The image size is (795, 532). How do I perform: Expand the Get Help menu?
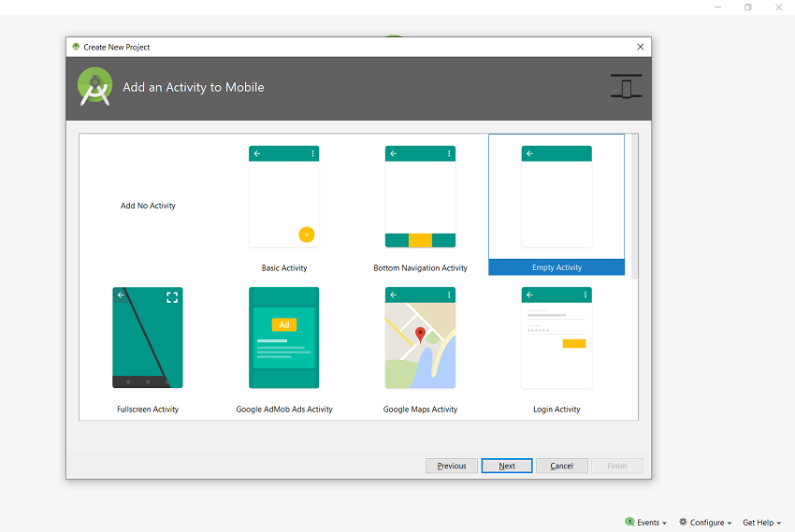point(761,523)
